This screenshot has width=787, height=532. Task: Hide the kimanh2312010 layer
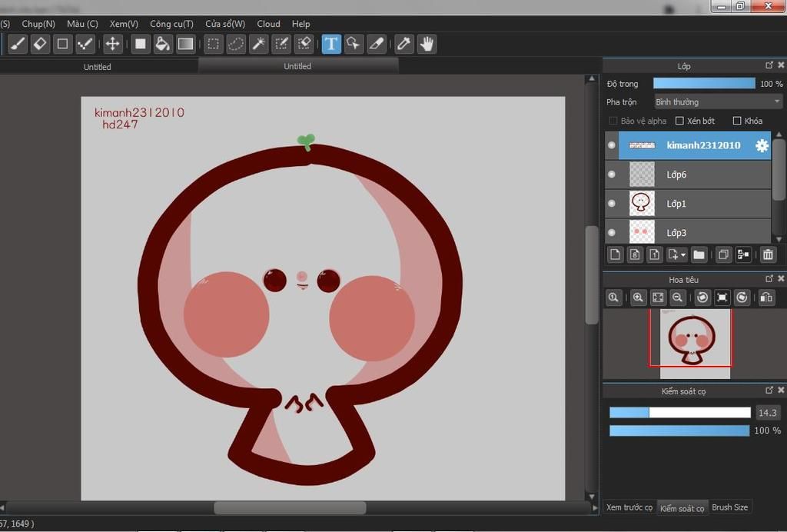coord(611,145)
